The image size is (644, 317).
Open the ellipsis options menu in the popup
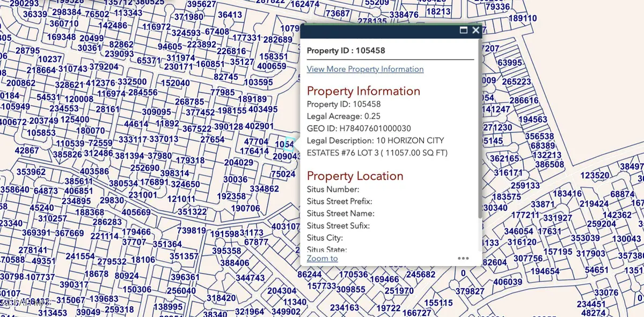[x=463, y=258]
